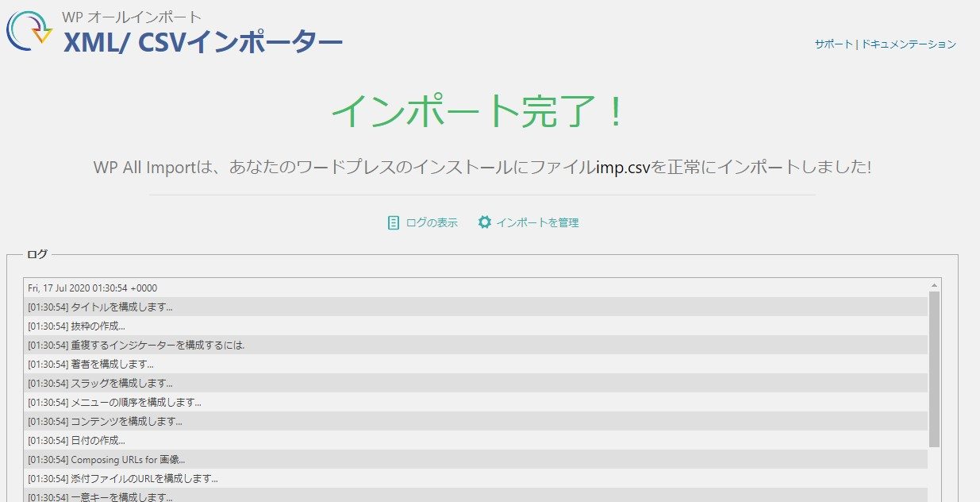Click the imp.csv file name
The height and width of the screenshot is (502, 980).
pyautogui.click(x=624, y=168)
